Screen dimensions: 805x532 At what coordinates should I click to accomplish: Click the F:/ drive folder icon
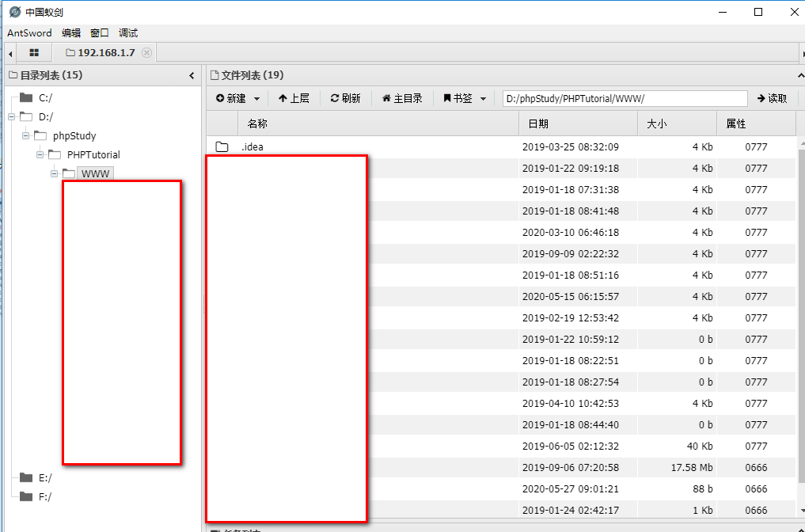click(x=26, y=496)
